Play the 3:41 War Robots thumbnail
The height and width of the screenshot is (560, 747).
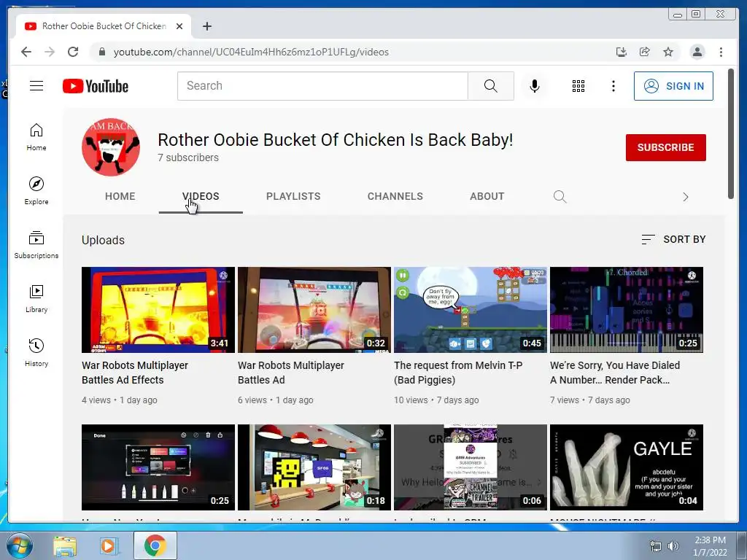[158, 309]
